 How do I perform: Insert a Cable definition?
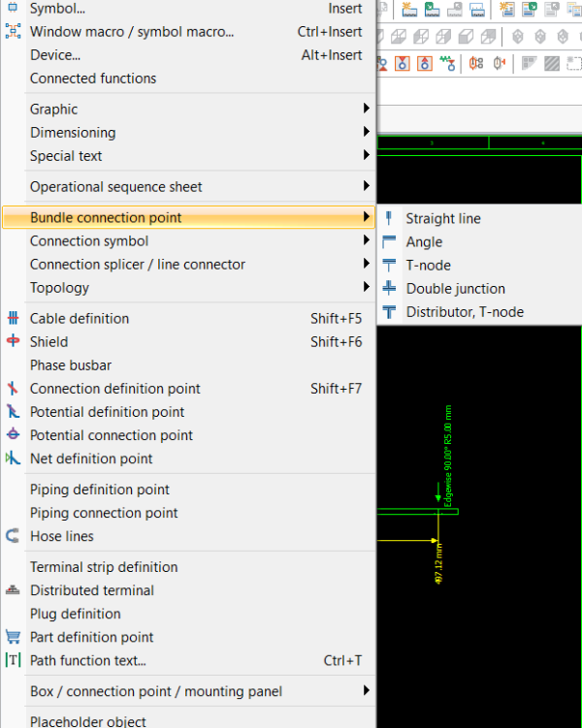[x=188, y=319]
